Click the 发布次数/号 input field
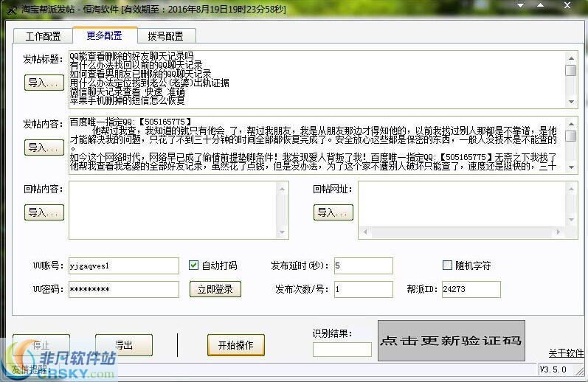The width and height of the screenshot is (588, 382). 364,289
